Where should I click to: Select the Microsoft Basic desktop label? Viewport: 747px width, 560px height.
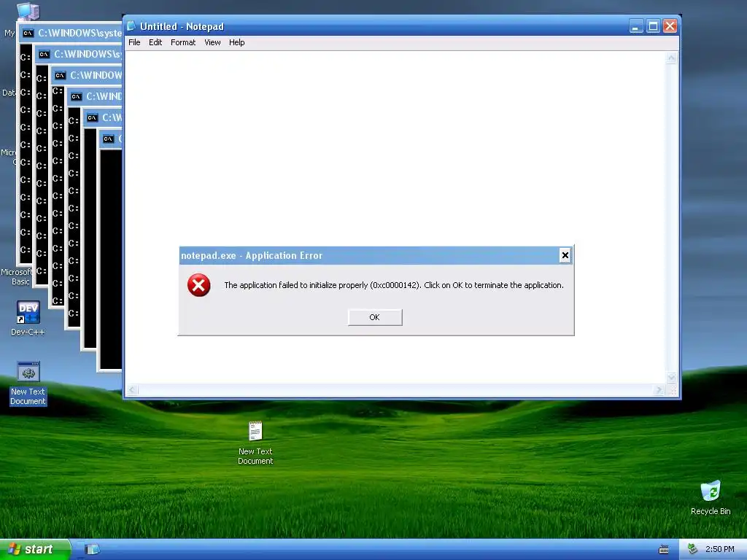pos(18,276)
